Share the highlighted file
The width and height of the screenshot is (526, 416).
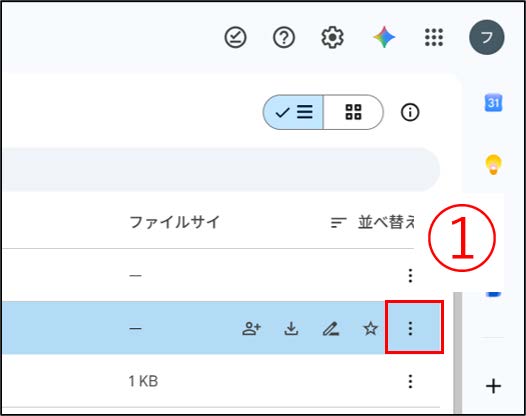(251, 329)
